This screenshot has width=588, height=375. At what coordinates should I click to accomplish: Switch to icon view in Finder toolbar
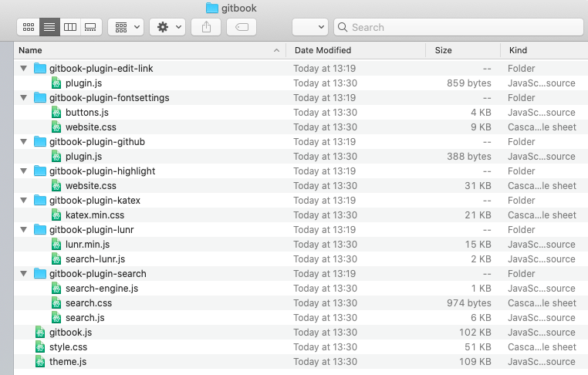tap(28, 27)
